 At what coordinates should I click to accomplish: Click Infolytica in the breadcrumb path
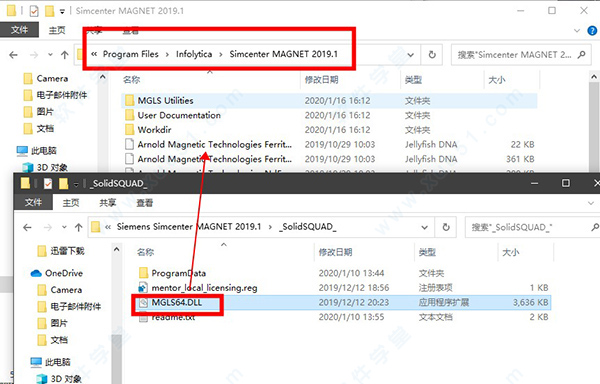click(x=194, y=54)
